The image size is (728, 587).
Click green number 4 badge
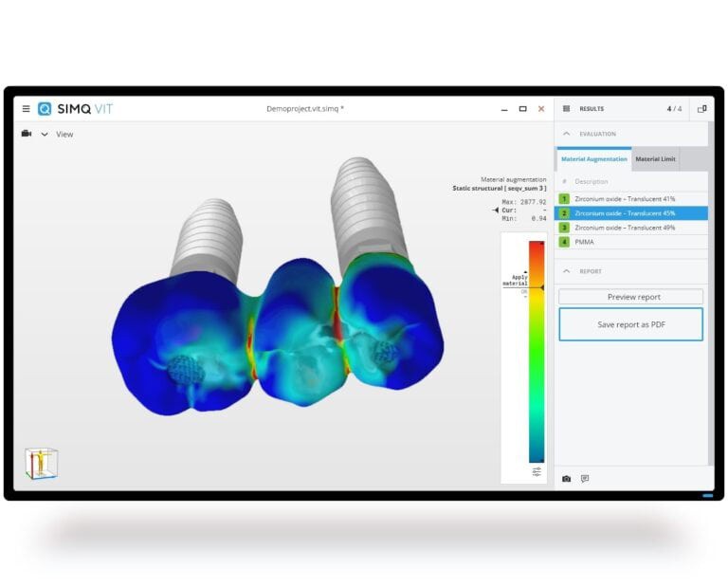(x=564, y=242)
